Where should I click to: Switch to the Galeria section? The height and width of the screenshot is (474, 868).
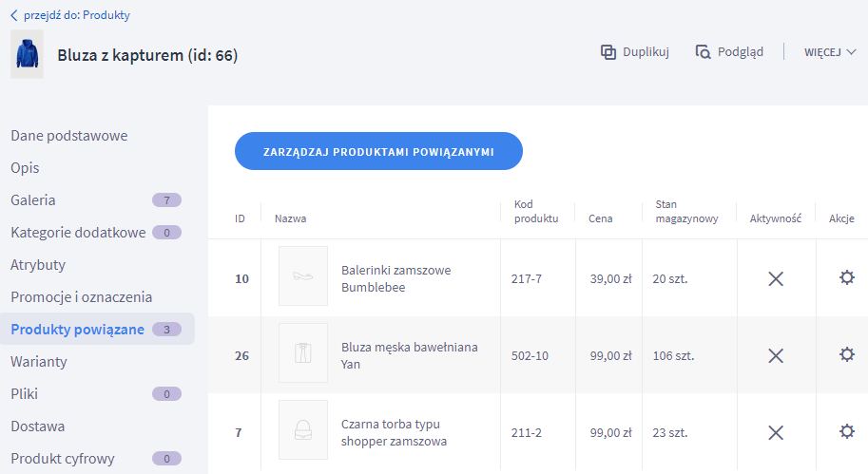click(33, 200)
